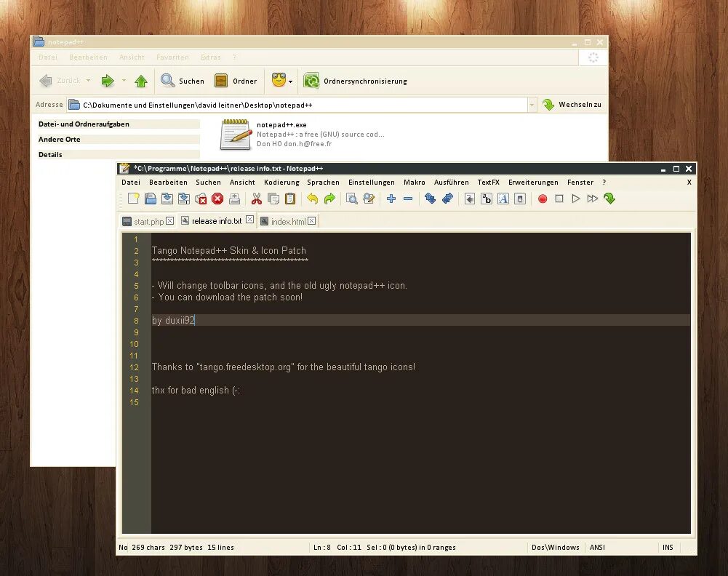
Task: Expand the Zurück history dropdown arrow
Action: click(88, 80)
